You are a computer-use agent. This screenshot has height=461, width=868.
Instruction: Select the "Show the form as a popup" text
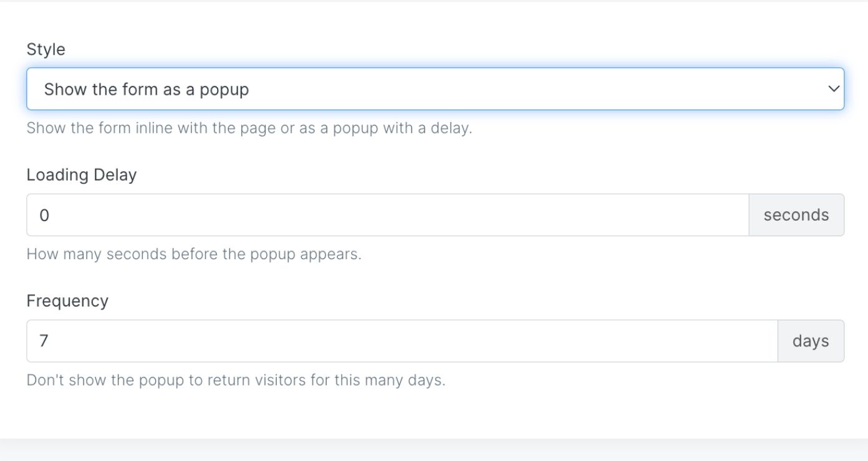point(147,90)
